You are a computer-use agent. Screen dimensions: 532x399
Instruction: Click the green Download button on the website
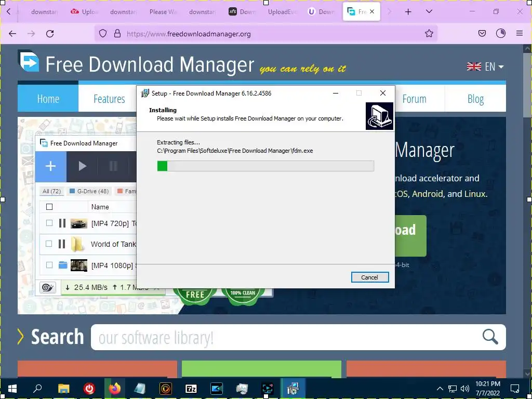410,235
